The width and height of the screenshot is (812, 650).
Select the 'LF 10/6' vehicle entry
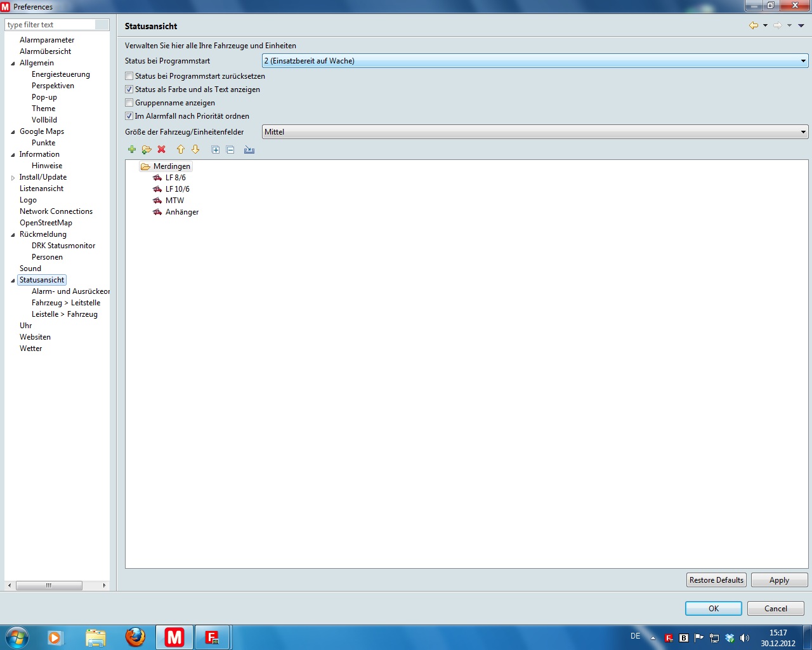[177, 189]
